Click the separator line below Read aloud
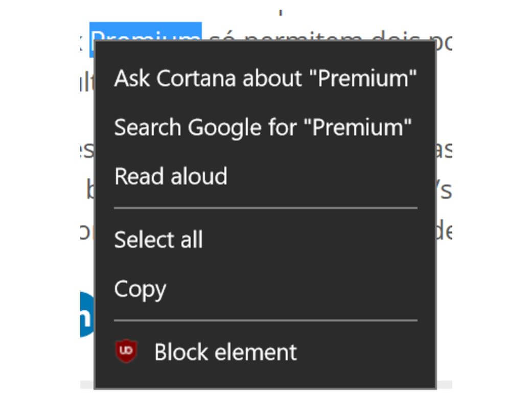 265,208
